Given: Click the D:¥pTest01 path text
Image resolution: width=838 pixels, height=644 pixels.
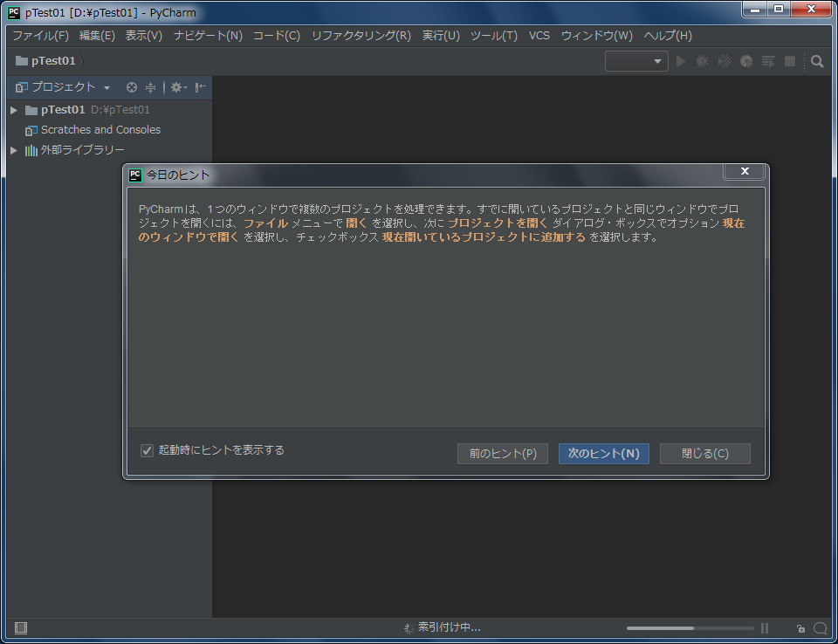Looking at the screenshot, I should (120, 110).
